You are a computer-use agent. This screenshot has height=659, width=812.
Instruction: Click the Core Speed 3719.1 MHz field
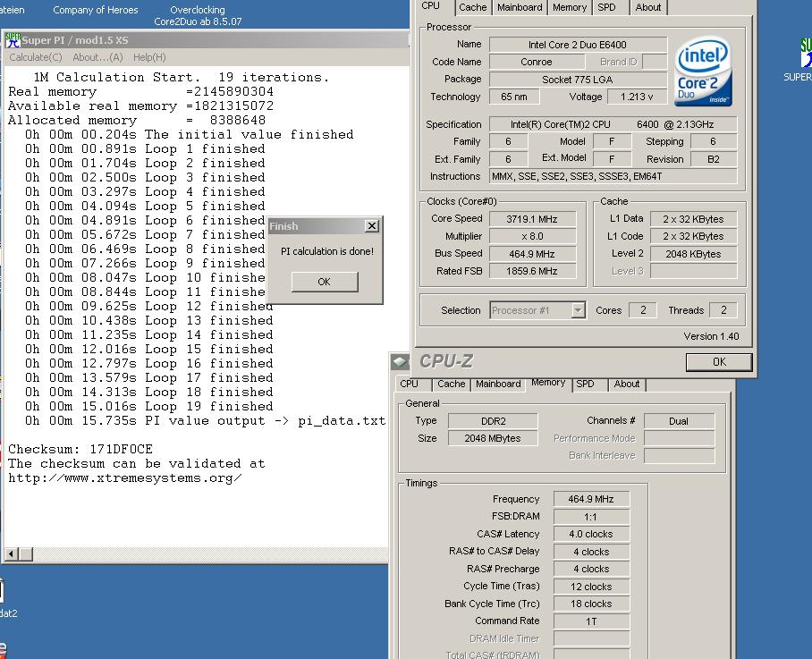point(532,219)
